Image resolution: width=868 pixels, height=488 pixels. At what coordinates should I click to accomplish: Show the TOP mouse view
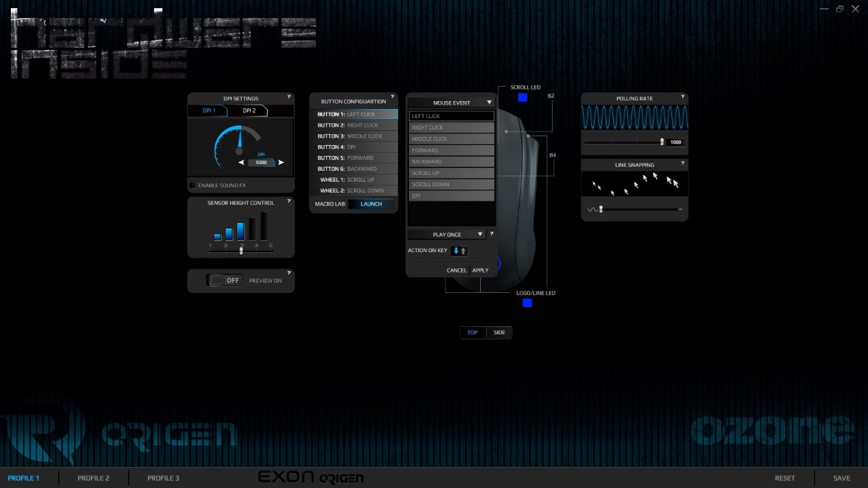473,332
